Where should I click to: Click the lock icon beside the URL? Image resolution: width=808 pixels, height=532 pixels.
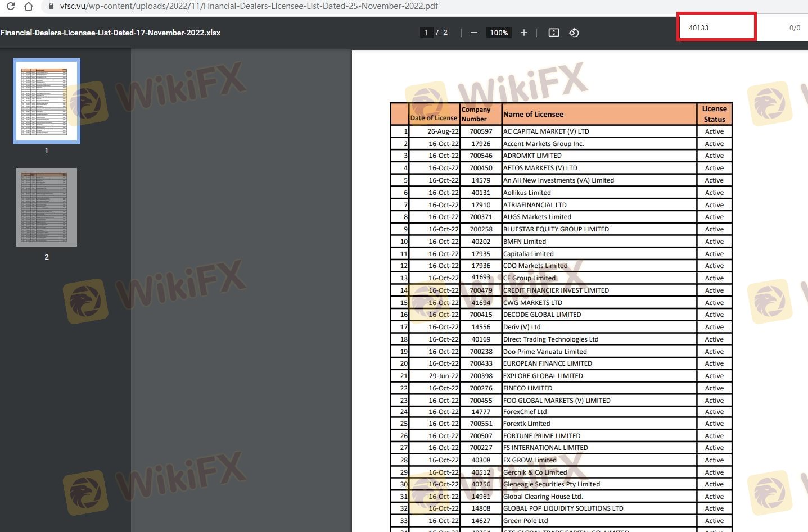tap(51, 6)
